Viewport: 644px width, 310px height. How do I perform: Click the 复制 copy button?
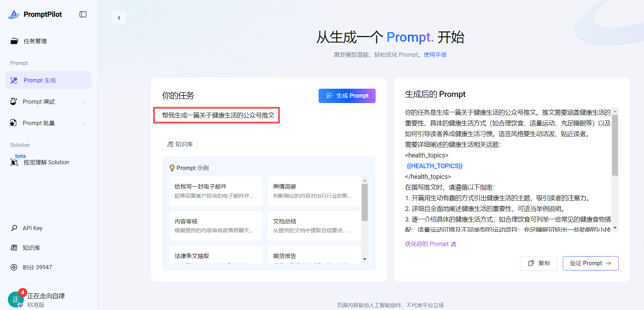539,263
